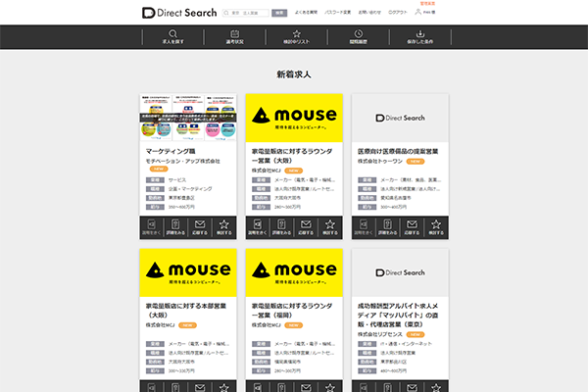Viewport: 588px width, 392px height.
Task: Click 検討する star on the マーケティング職 card
Action: point(223,227)
